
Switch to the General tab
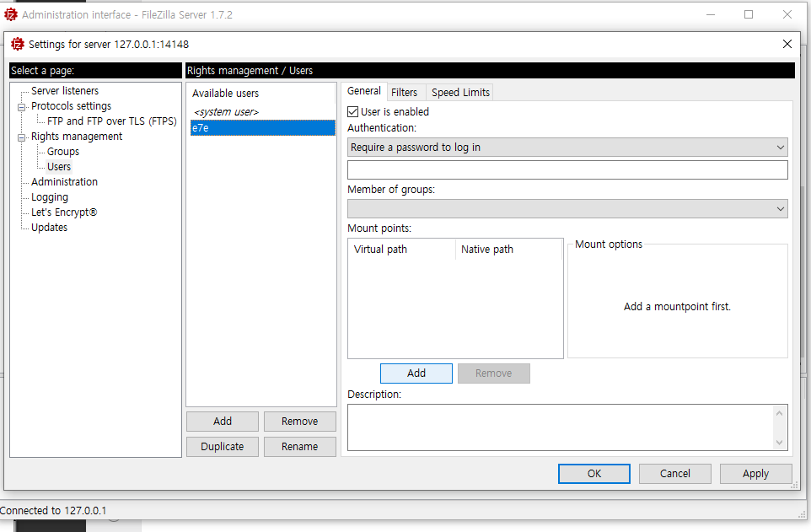coord(363,91)
